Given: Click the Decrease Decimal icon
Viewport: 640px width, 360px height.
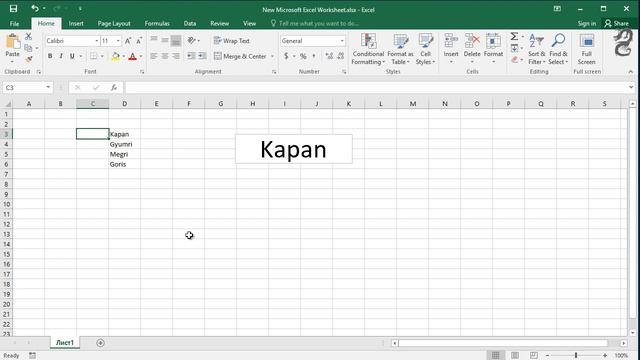Looking at the screenshot, I should pyautogui.click(x=340, y=56).
